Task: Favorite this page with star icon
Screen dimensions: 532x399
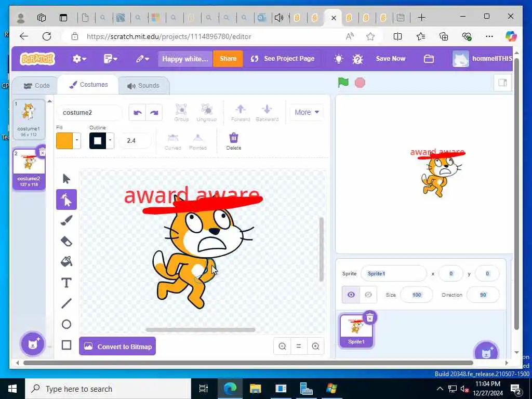Action: tap(370, 36)
